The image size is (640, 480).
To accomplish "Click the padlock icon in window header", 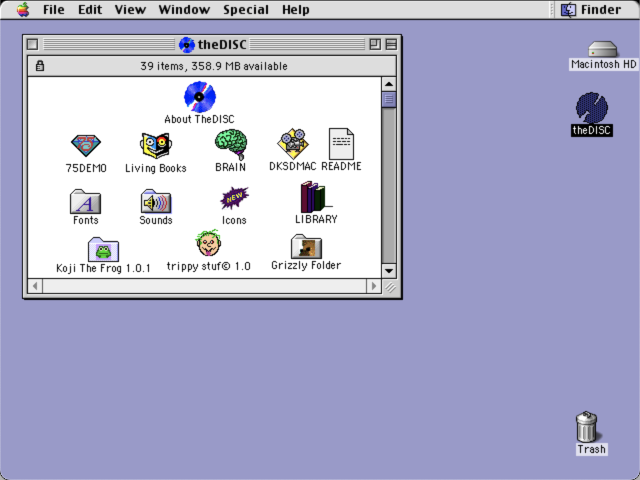I will [x=40, y=66].
